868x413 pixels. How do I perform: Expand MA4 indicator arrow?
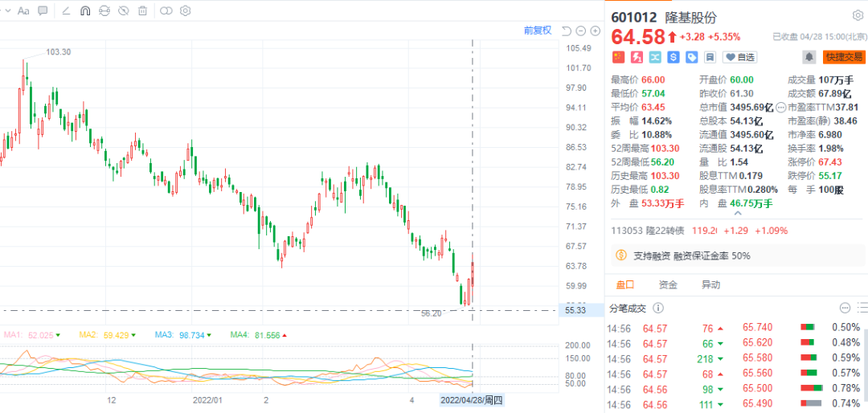pyautogui.click(x=285, y=335)
